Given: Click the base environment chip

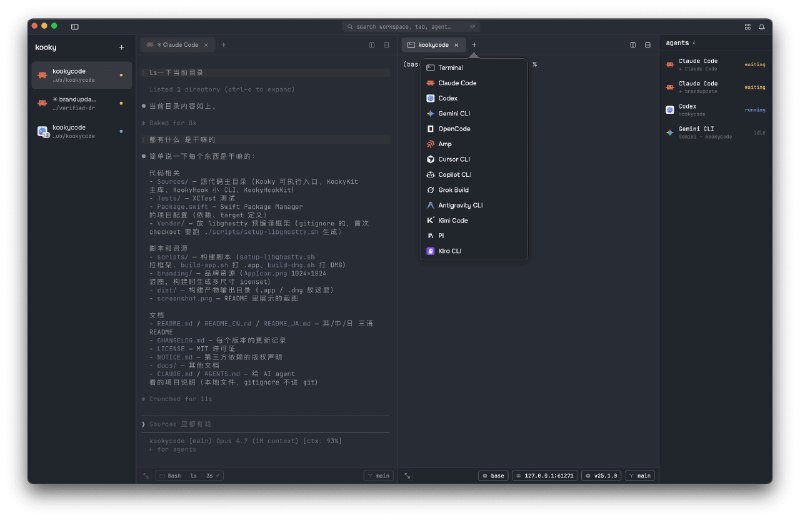Looking at the screenshot, I should point(493,476).
